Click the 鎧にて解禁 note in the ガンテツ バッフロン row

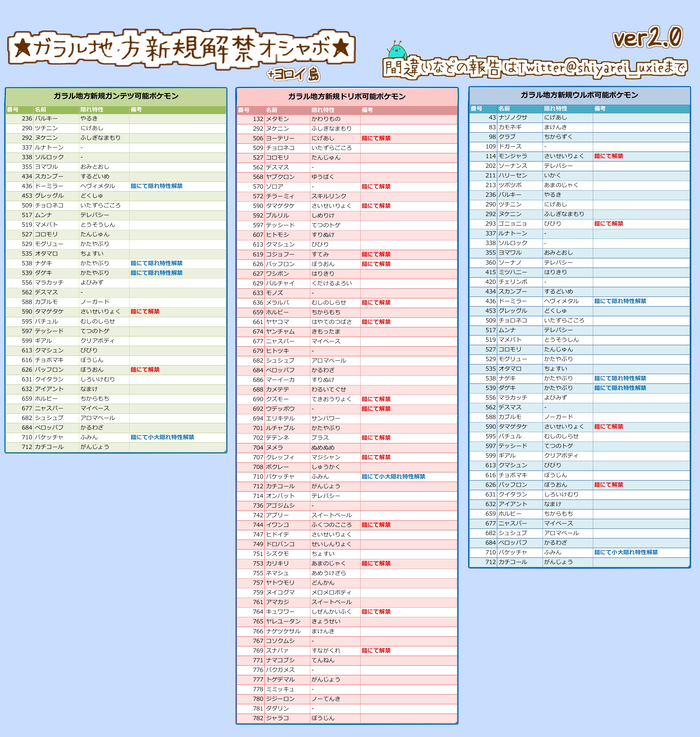[x=145, y=370]
